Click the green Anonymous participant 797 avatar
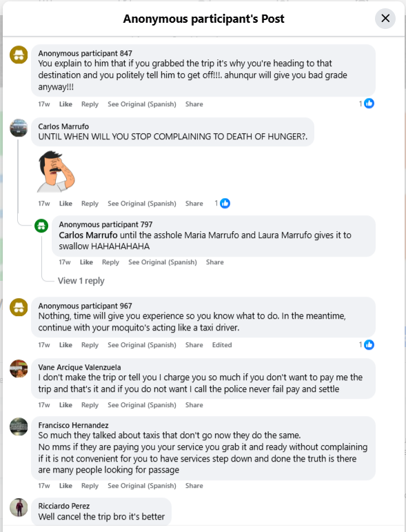The image size is (406, 532). (41, 226)
